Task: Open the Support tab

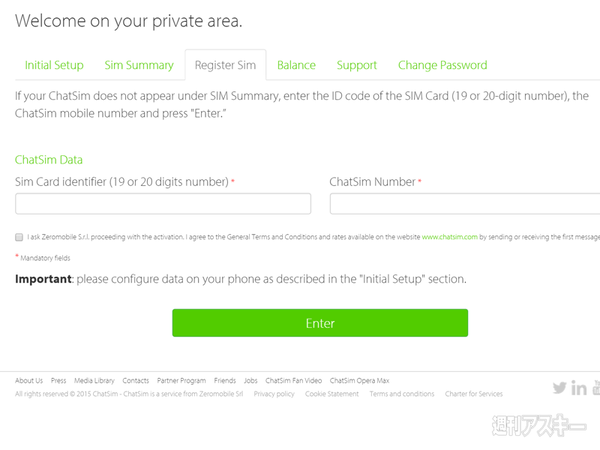Action: pyautogui.click(x=357, y=65)
